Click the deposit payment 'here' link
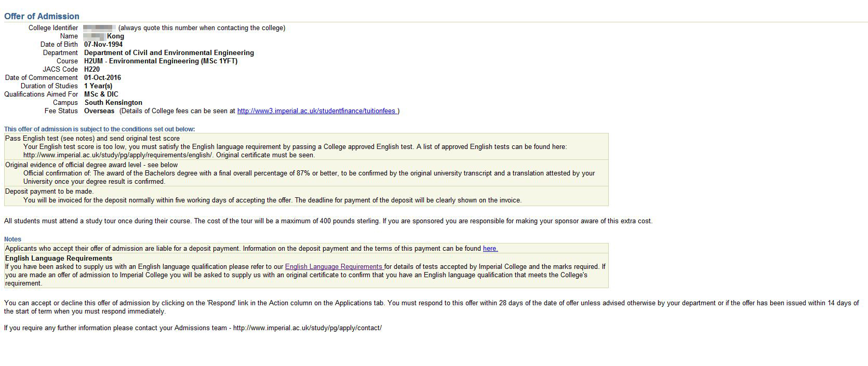 coord(490,249)
